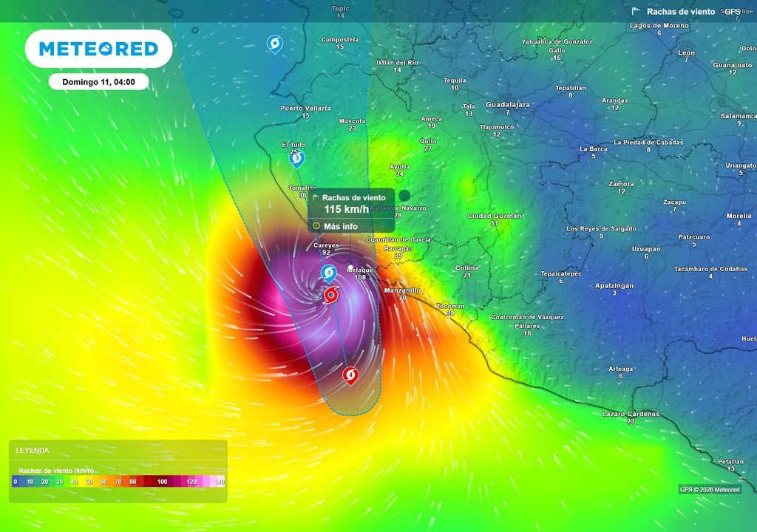
Task: Click the Tepatitlán 8 label
Action: (x=571, y=92)
